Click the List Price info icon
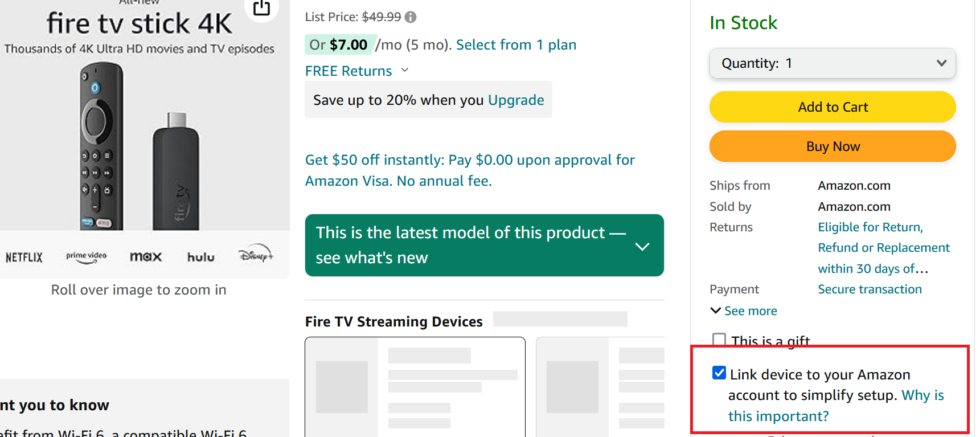Viewport: 980px width, 437px height. pos(411,17)
